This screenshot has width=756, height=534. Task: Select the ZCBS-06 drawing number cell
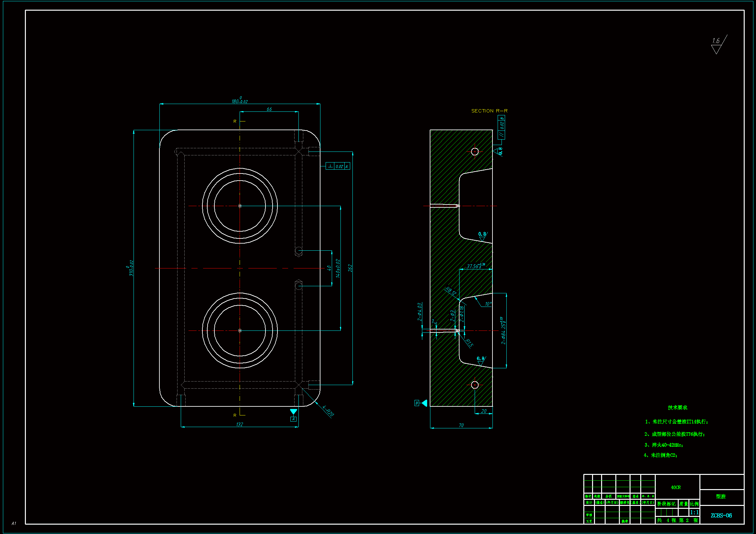tap(721, 516)
